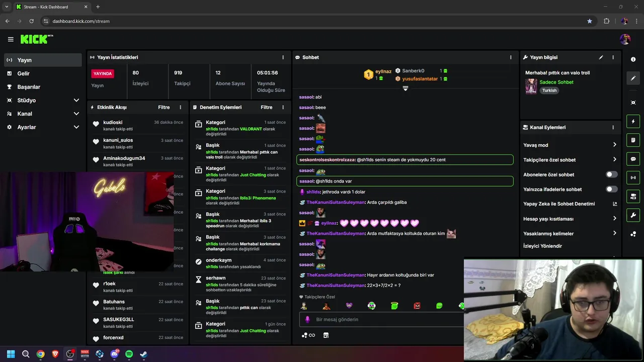644x362 pixels.
Task: Click the three-dots cluster icon in right sidebar
Action: pyautogui.click(x=633, y=234)
